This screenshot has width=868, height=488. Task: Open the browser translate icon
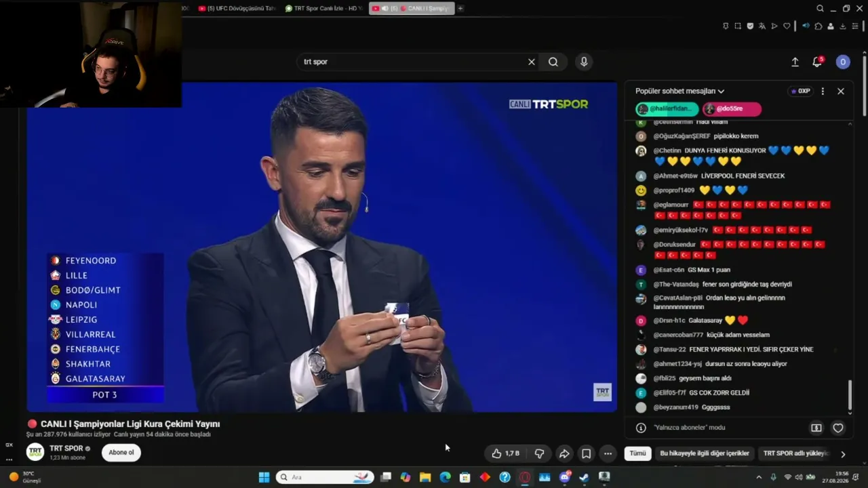pyautogui.click(x=762, y=26)
